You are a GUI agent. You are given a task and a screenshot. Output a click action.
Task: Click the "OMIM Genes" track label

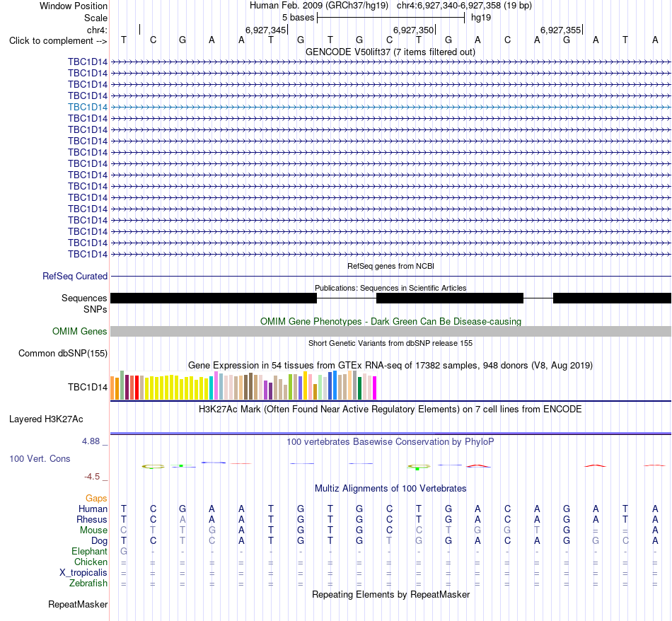click(79, 331)
